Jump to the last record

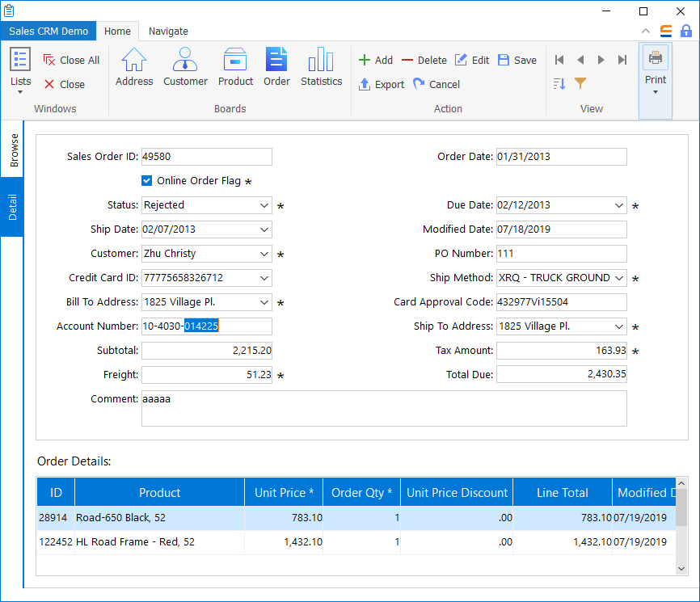click(622, 60)
